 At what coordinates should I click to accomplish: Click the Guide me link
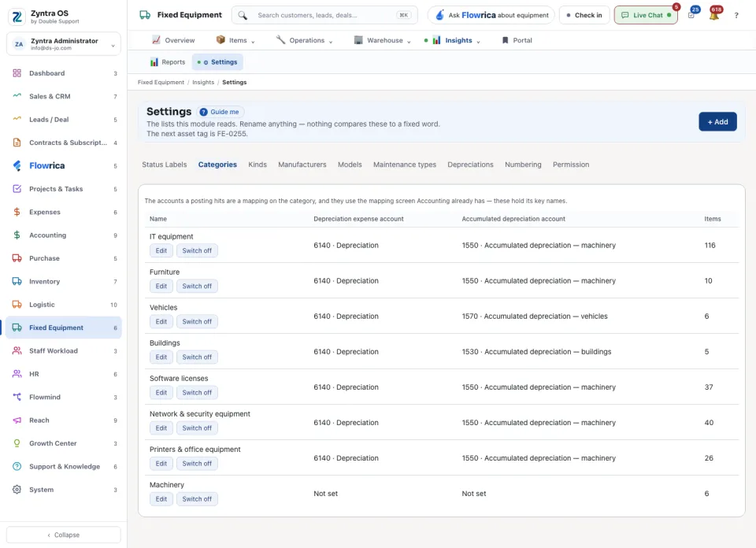point(220,112)
